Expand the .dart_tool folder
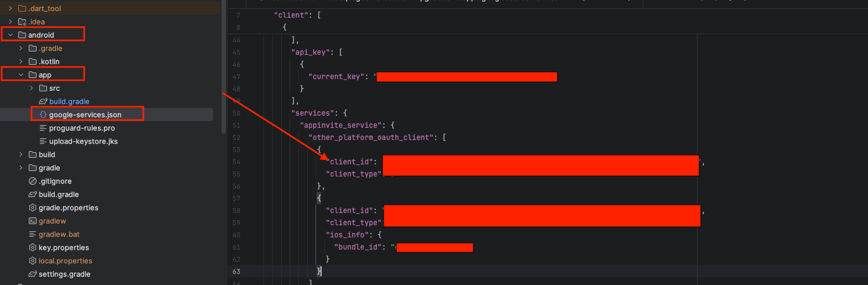This screenshot has width=868, height=285. click(11, 8)
